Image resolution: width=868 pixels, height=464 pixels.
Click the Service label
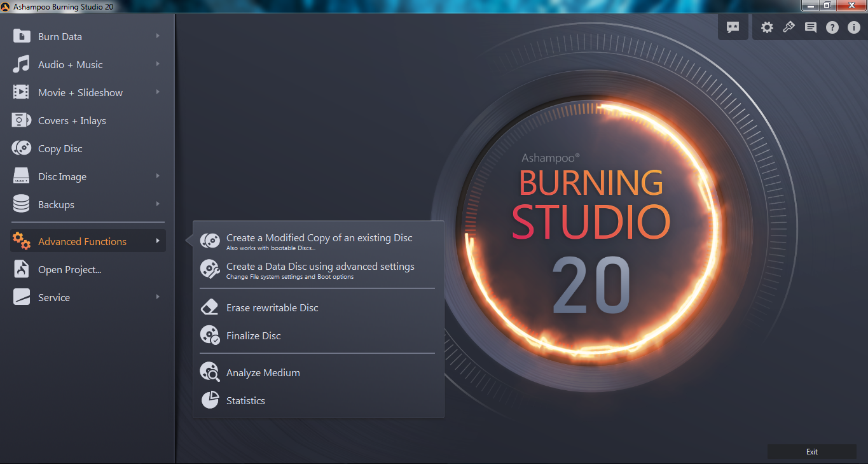click(54, 297)
